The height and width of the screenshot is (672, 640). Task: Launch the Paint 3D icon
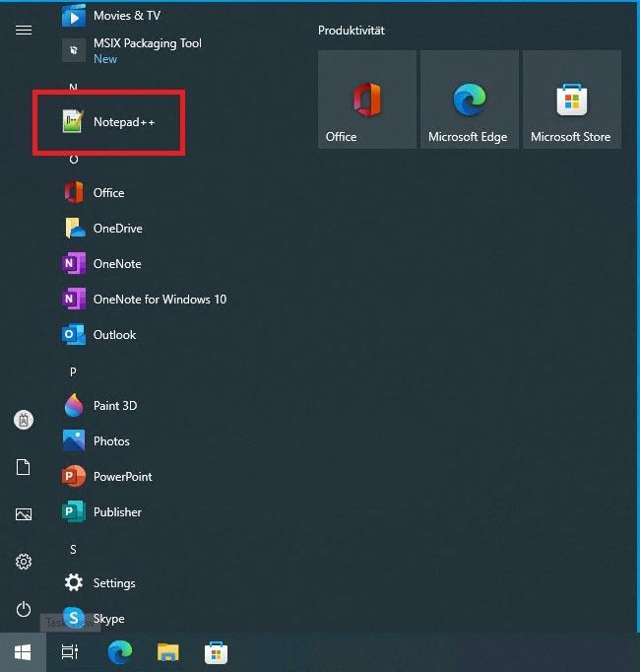[x=74, y=405]
